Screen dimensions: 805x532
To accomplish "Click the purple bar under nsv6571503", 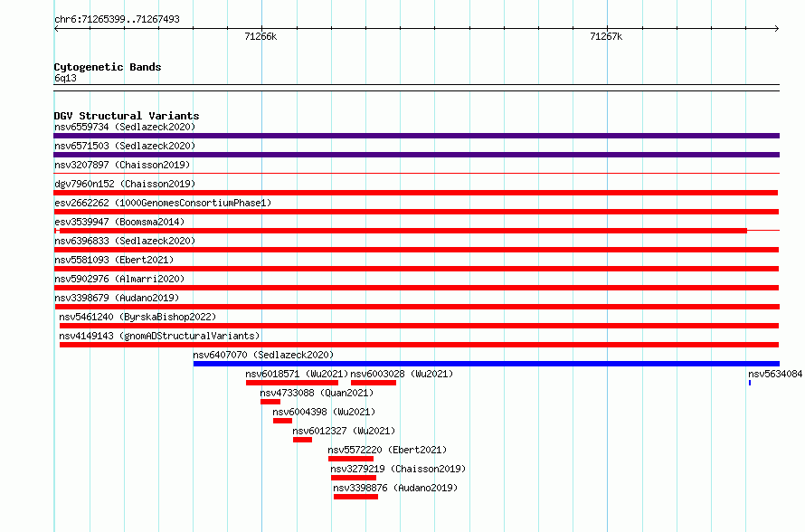I will (x=416, y=155).
